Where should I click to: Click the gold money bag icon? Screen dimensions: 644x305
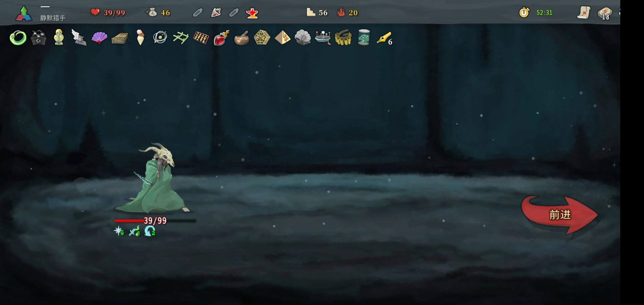[x=151, y=12]
